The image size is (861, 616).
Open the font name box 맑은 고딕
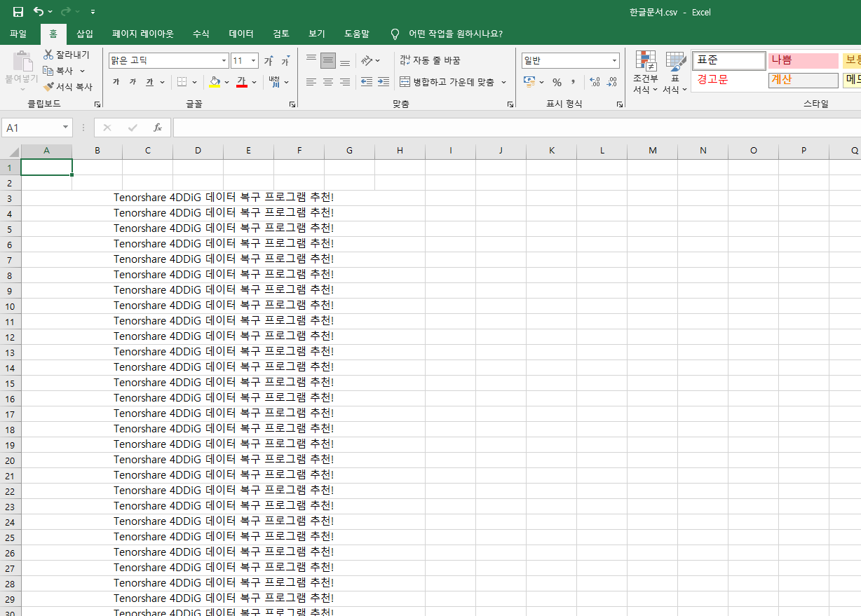[x=169, y=61]
